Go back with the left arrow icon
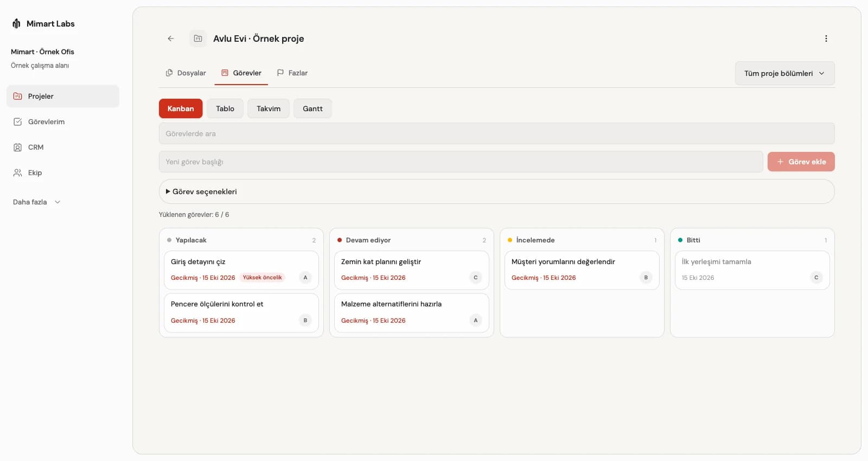The width and height of the screenshot is (868, 461). [171, 39]
